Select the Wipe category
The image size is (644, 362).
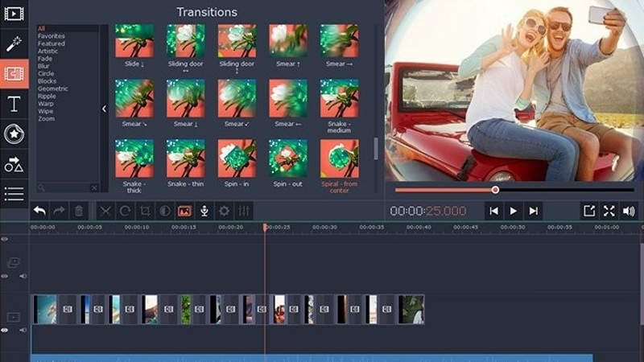point(45,111)
